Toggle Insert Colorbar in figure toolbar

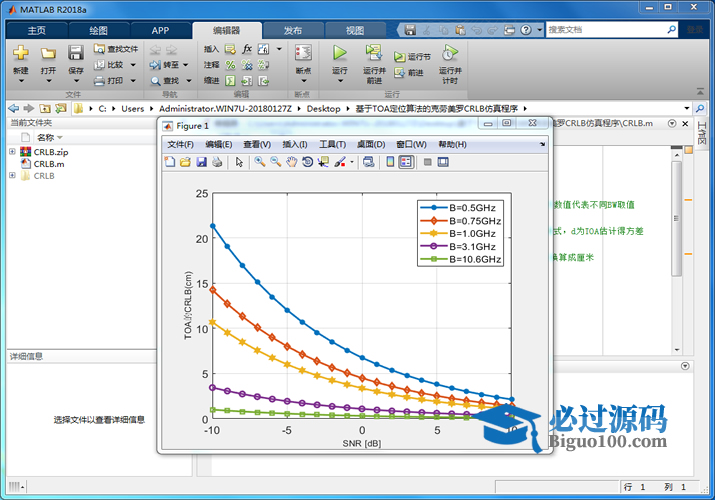pos(390,162)
